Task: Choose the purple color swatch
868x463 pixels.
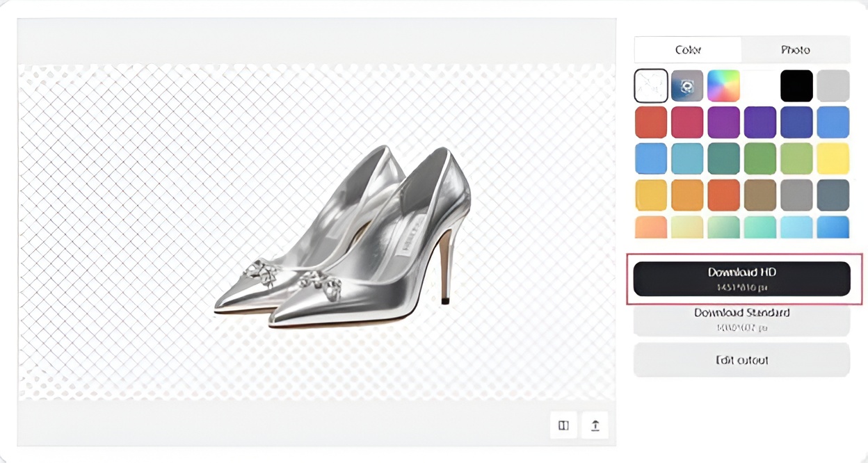Action: tap(723, 122)
